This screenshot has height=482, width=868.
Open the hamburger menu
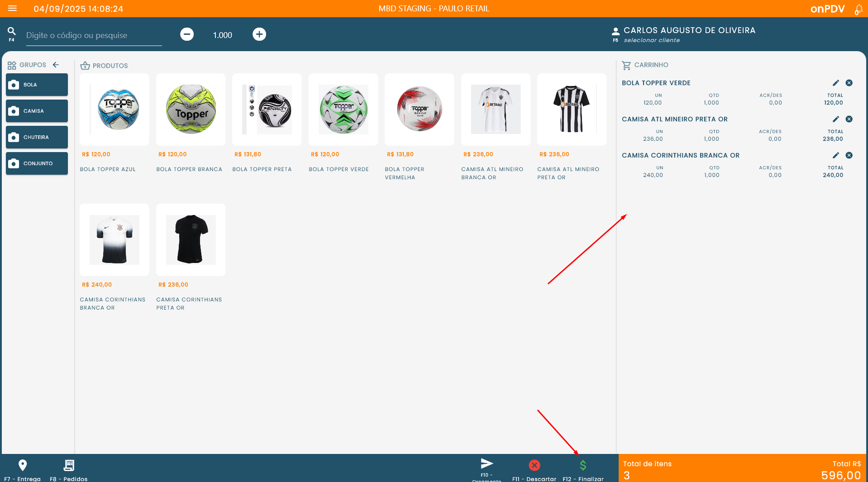click(x=12, y=9)
